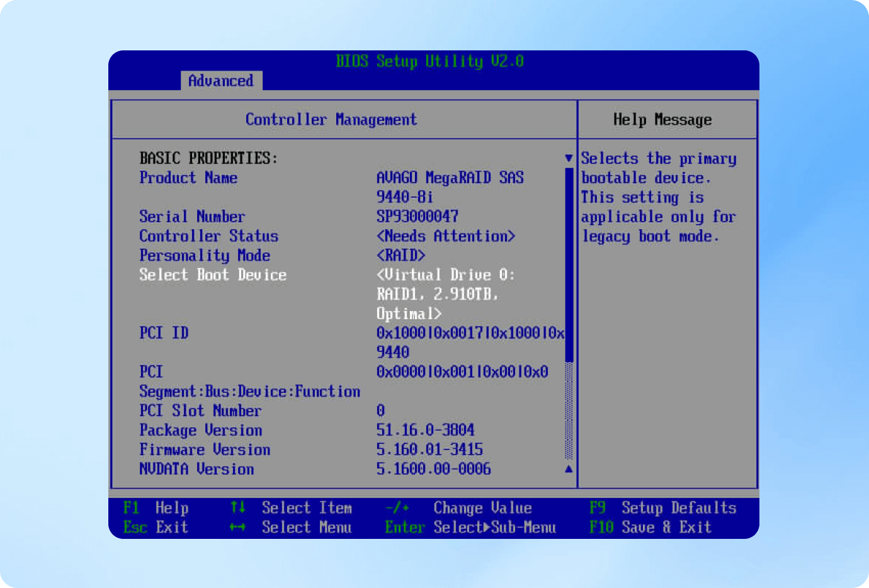Click the PCI Slot Number value 0
Screen dimensions: 869x588
pos(380,411)
